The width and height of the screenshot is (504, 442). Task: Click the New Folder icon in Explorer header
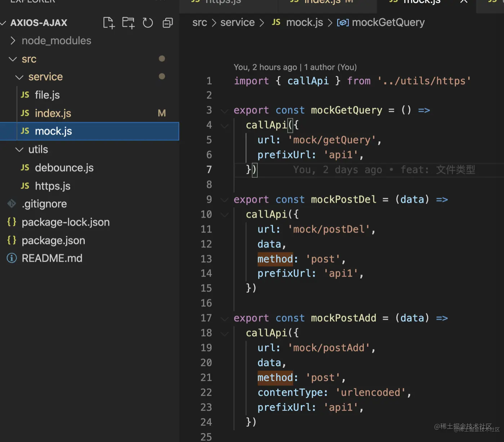[x=128, y=23]
